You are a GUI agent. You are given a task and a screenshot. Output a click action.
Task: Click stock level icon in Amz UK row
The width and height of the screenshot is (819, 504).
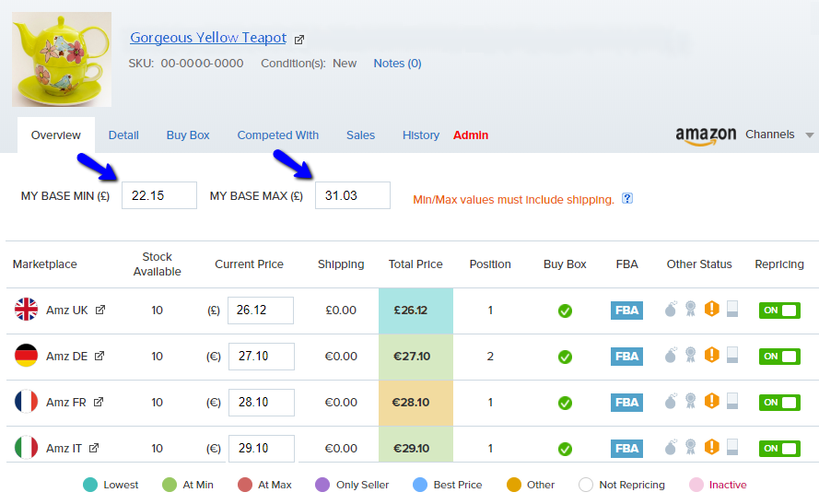pos(732,309)
